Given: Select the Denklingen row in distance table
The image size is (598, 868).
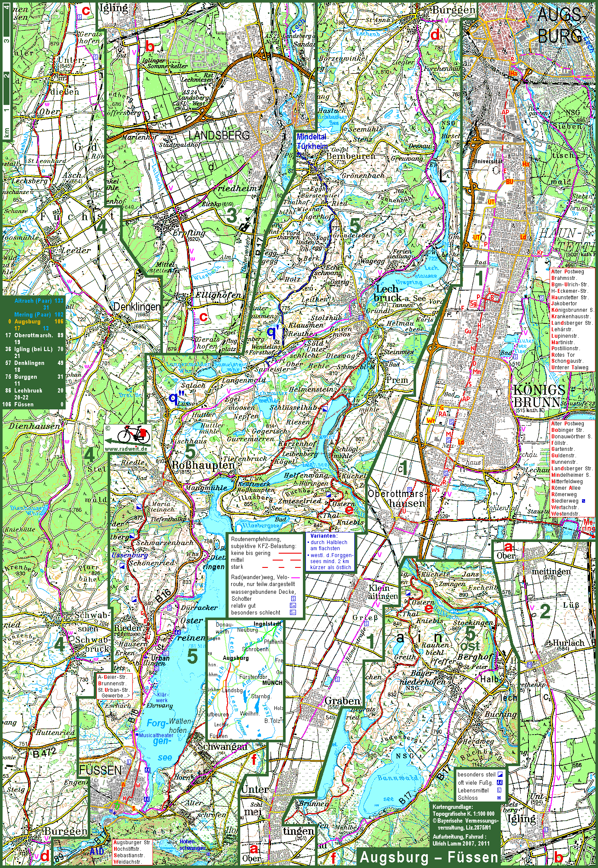Looking at the screenshot, I should 34,363.
